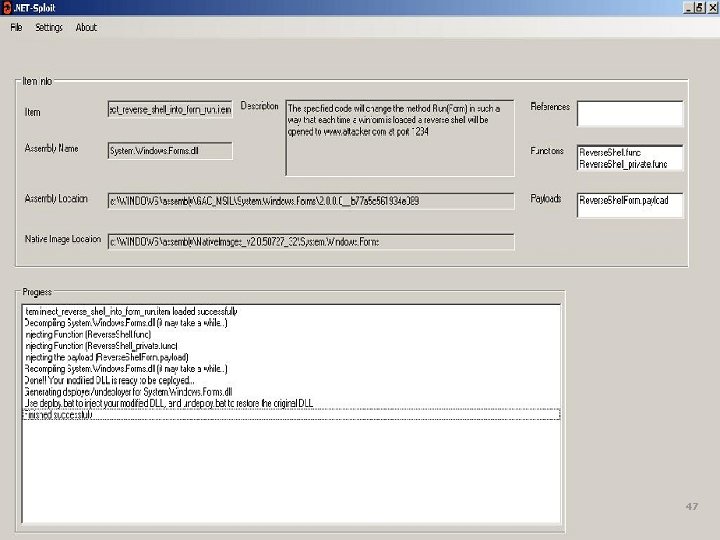
Task: Select the 'Recompiling System.Windows.Forms.dll' progress line
Action: point(292,369)
